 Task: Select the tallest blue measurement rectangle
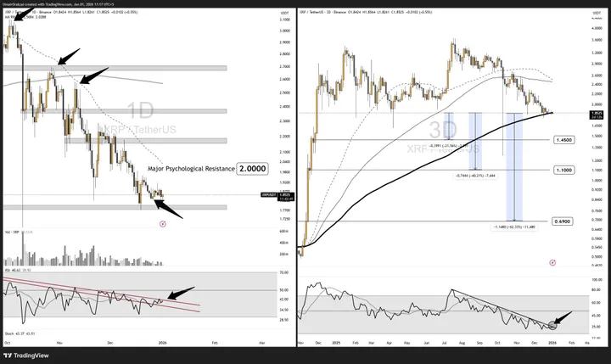tap(514, 165)
